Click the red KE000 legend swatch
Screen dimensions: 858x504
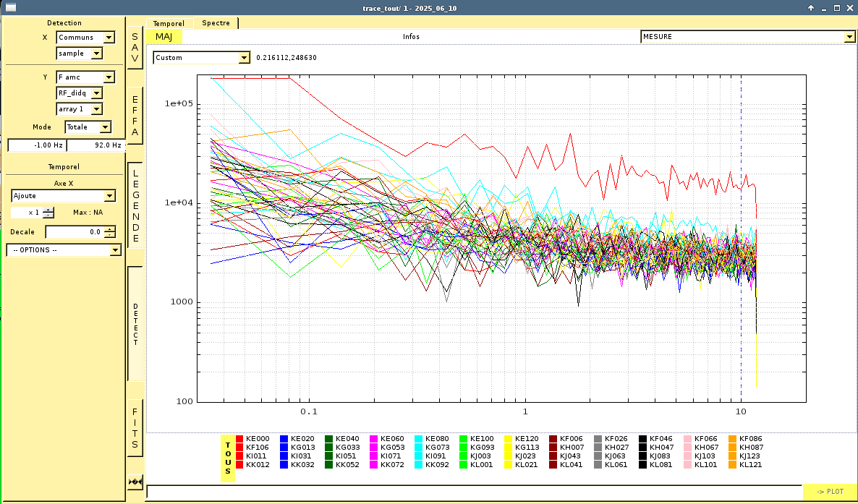[x=240, y=439]
